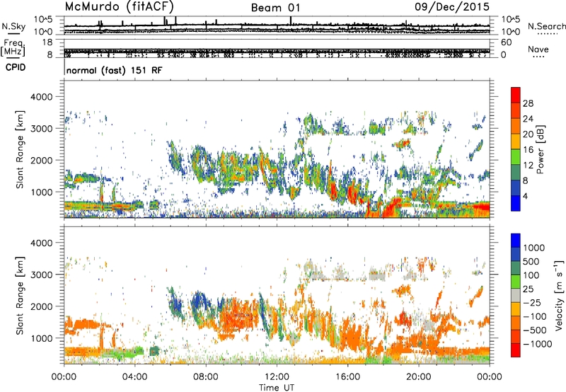
Task: Click '2000' range tick of the velocity panel
Action: 41,306
